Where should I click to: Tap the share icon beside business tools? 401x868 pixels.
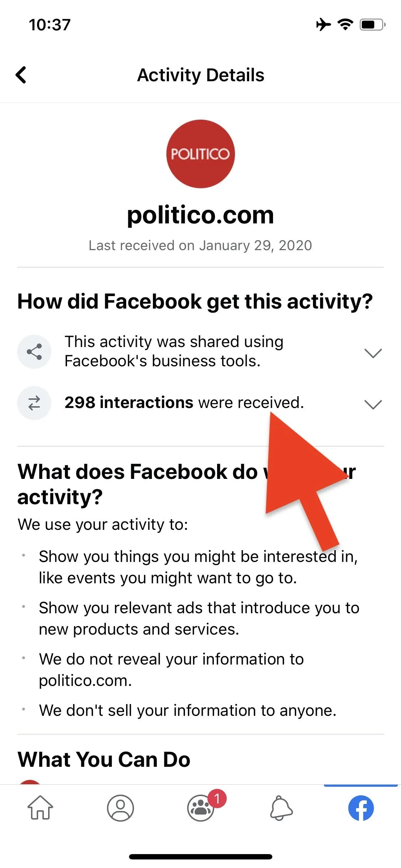(34, 352)
